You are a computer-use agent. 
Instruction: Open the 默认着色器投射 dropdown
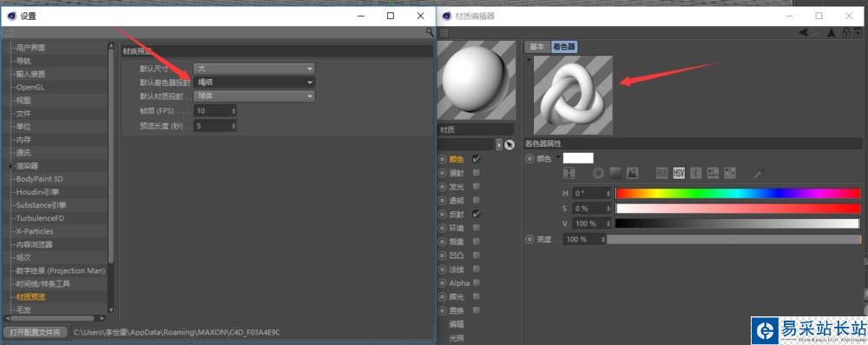tap(254, 82)
